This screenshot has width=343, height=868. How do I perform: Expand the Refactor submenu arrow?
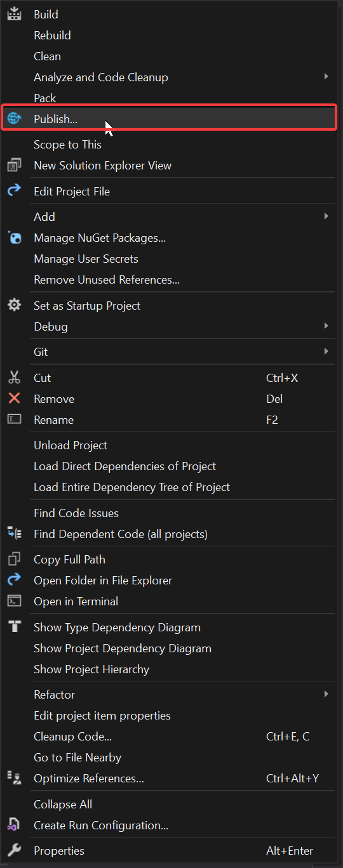326,694
